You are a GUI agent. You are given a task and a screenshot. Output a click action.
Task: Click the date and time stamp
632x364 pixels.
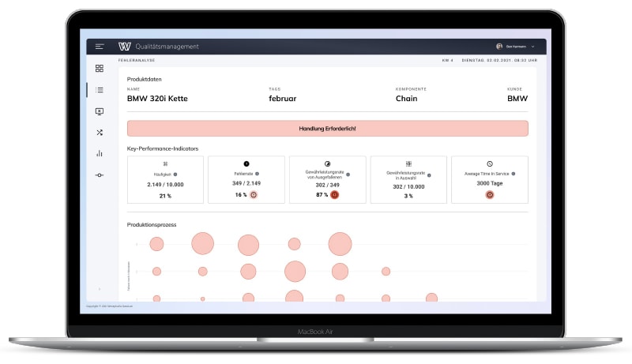tap(499, 60)
